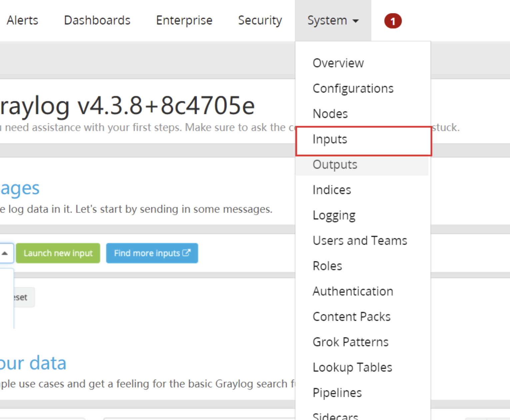Click the Launch new input button

58,253
